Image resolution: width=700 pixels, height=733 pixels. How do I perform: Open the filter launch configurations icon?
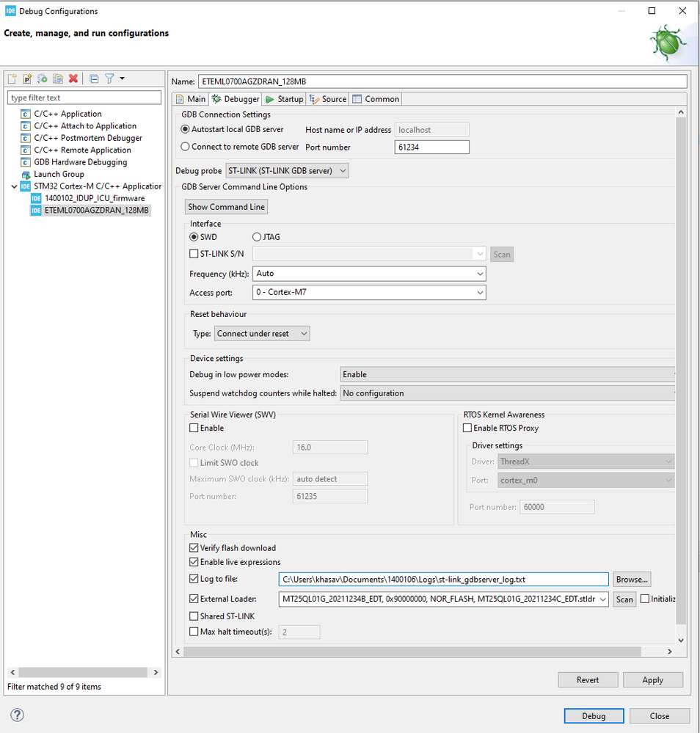tap(109, 79)
